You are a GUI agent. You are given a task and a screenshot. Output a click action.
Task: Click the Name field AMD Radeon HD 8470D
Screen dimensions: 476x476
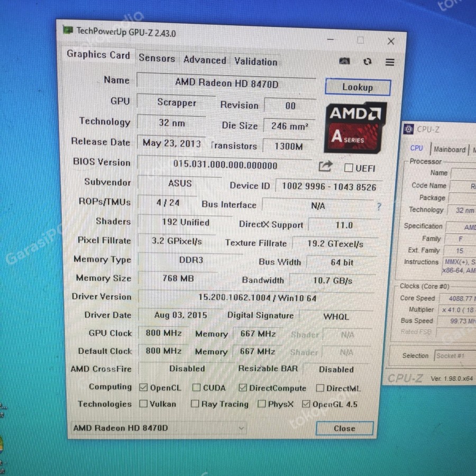click(226, 83)
